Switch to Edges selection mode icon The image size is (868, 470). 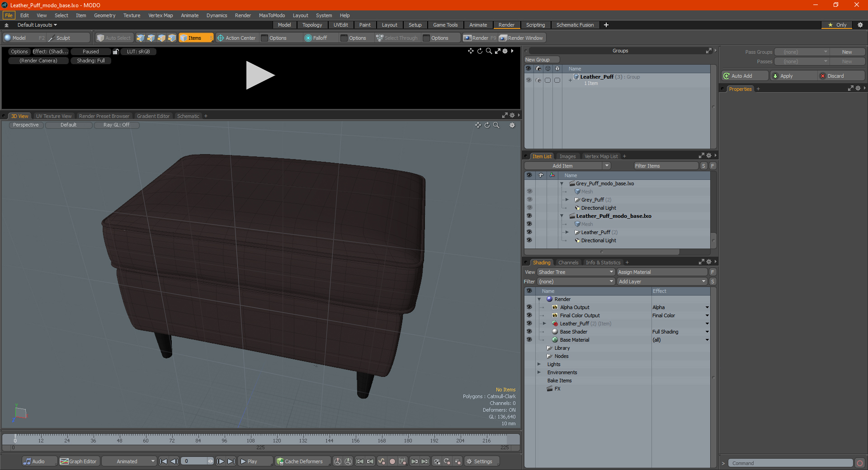pyautogui.click(x=151, y=38)
